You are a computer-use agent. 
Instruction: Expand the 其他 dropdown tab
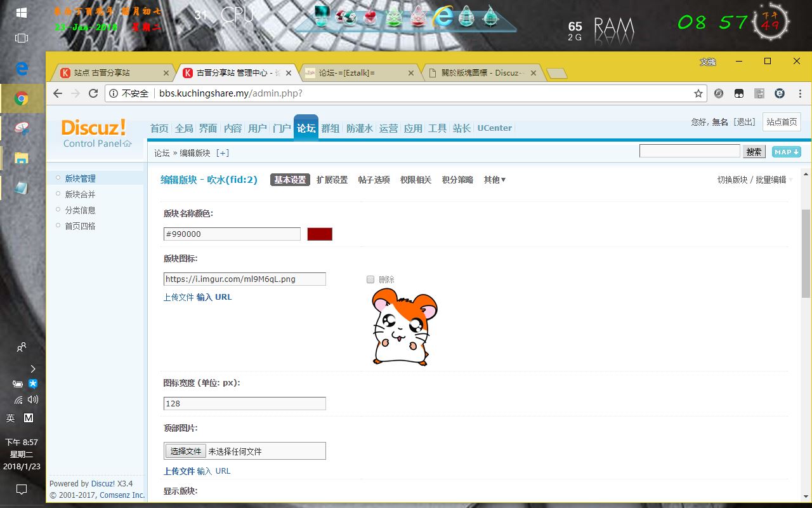495,180
